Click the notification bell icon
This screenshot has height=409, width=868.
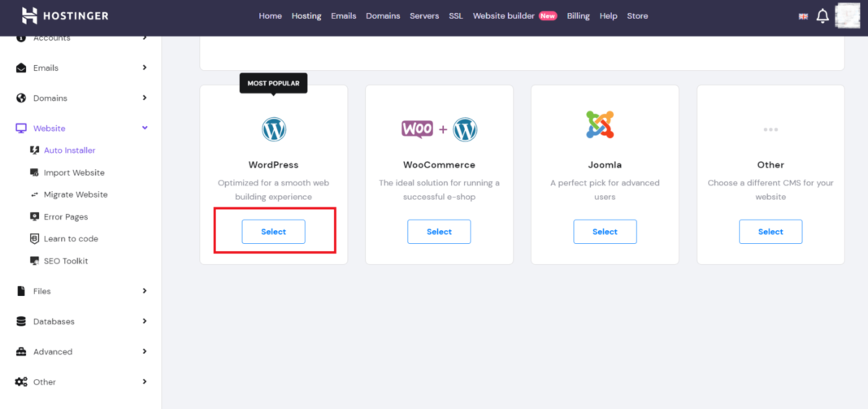(x=822, y=16)
